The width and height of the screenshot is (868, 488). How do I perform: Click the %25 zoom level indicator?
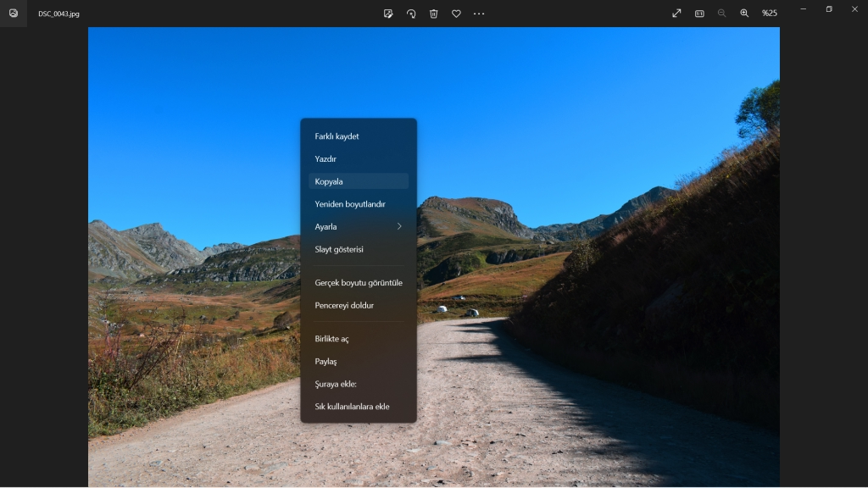coord(770,14)
